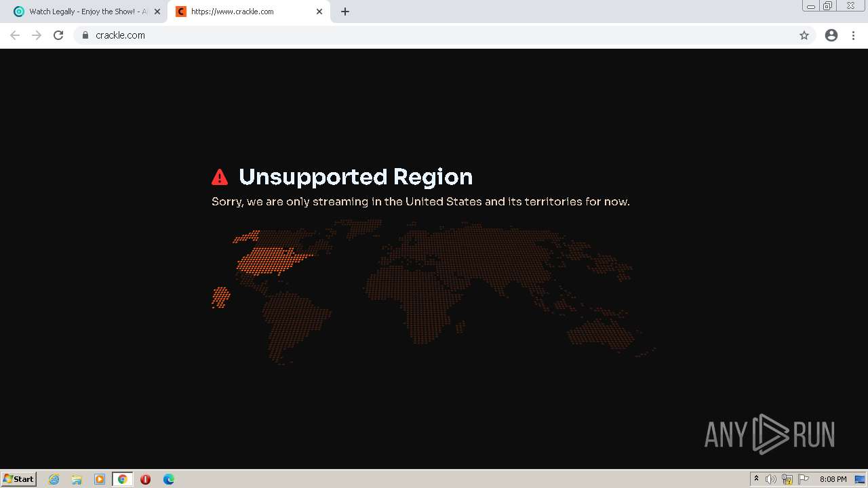Image resolution: width=868 pixels, height=488 pixels.
Task: Click the crackle.com address bar
Action: (x=444, y=35)
